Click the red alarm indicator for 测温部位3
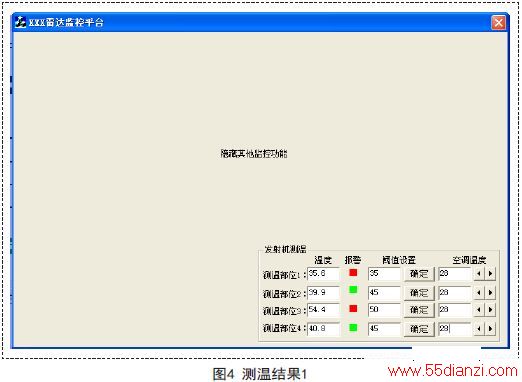The height and width of the screenshot is (382, 522). click(x=353, y=308)
